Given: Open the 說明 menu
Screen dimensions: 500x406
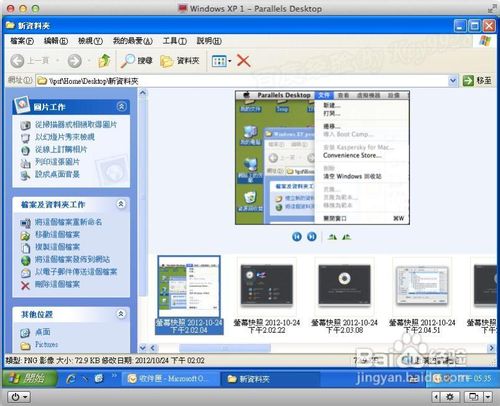Looking at the screenshot, I should (209, 41).
